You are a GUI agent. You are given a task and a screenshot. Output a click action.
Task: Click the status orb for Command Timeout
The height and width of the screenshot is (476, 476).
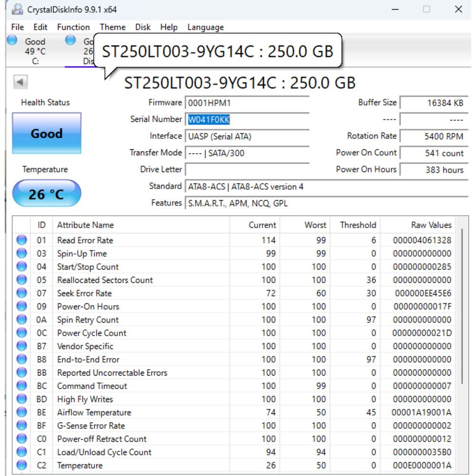point(21,386)
